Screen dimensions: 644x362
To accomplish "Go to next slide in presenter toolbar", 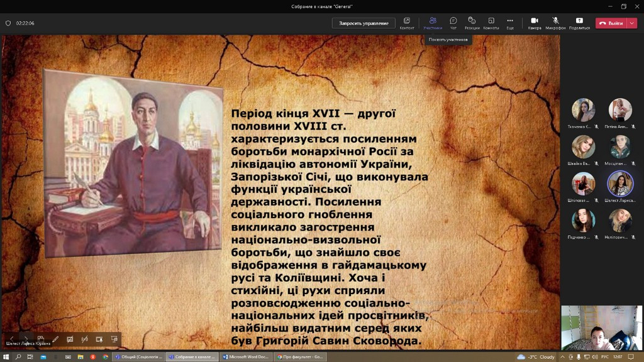I will pyautogui.click(x=26, y=339).
